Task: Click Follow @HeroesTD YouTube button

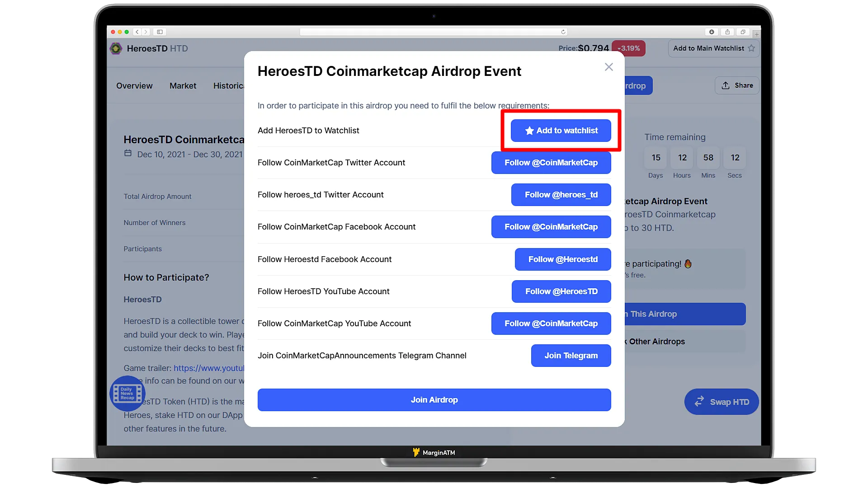Action: (561, 291)
